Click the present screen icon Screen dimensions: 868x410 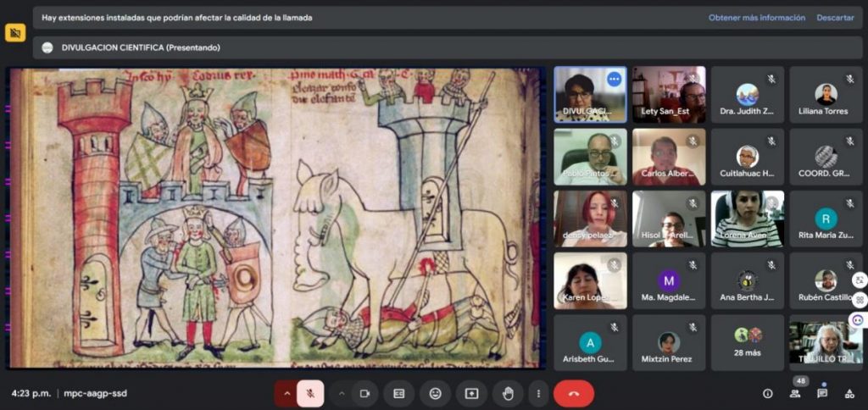point(471,393)
